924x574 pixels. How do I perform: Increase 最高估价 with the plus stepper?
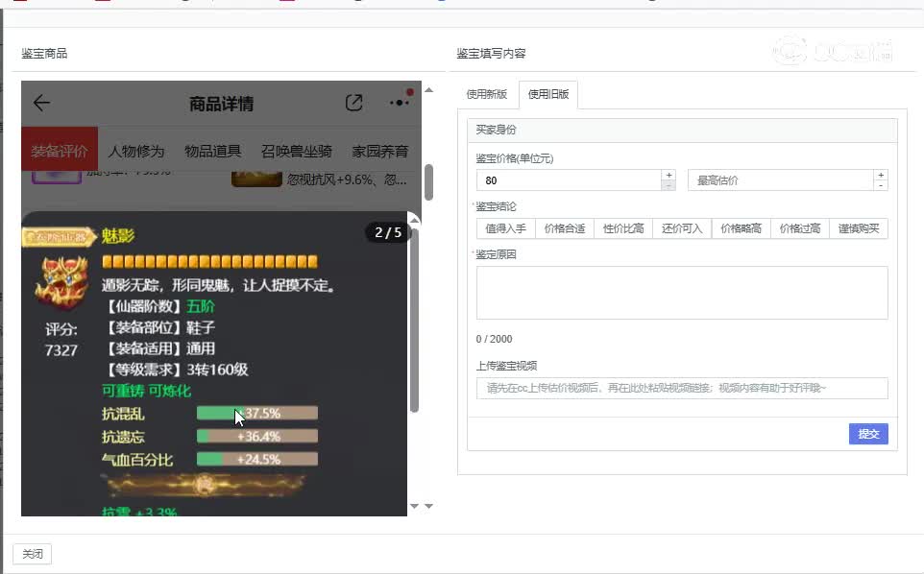click(x=881, y=175)
